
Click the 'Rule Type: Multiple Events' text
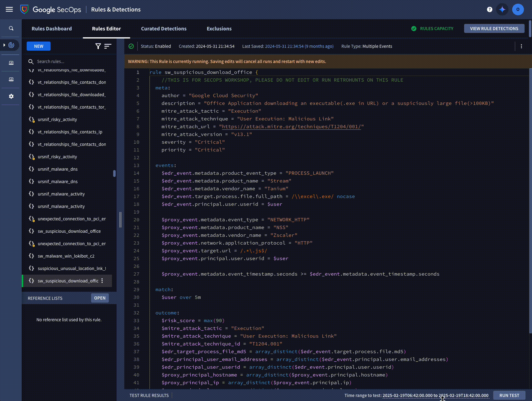click(x=367, y=46)
